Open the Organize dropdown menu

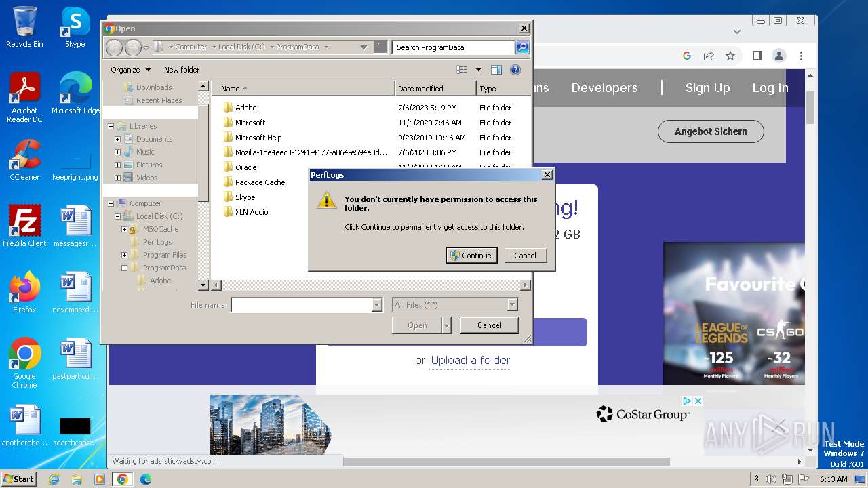pyautogui.click(x=130, y=70)
